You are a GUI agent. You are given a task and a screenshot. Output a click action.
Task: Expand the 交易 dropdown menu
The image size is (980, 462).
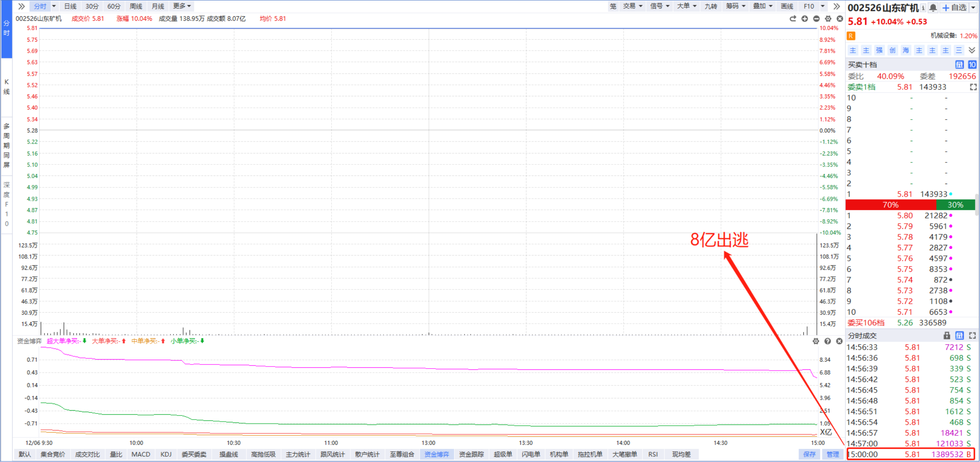pyautogui.click(x=633, y=6)
